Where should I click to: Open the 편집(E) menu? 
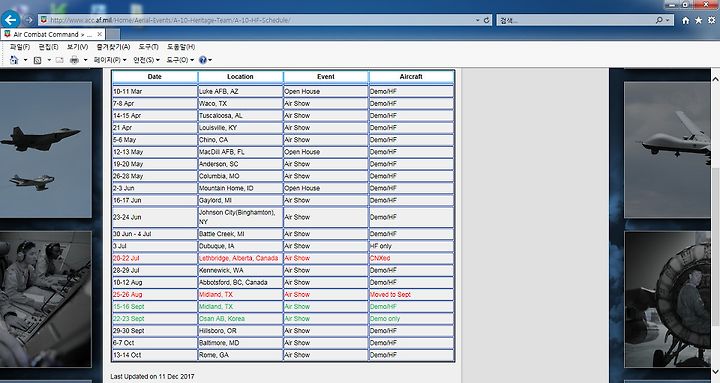tap(48, 47)
